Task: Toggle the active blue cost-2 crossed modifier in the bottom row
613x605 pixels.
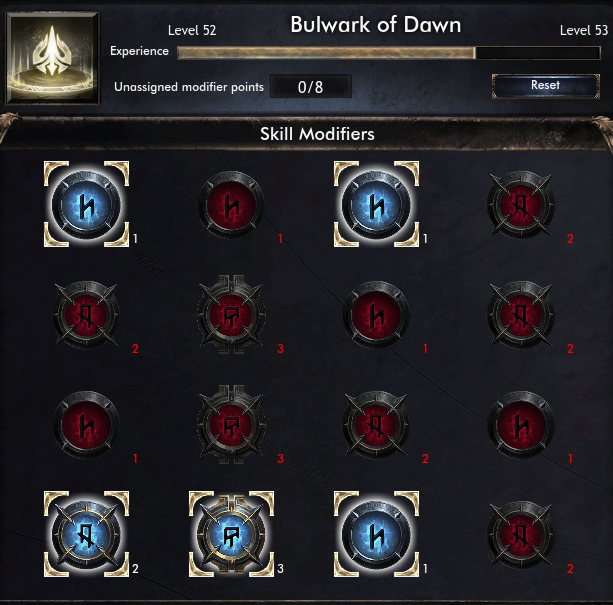Action: 86,535
